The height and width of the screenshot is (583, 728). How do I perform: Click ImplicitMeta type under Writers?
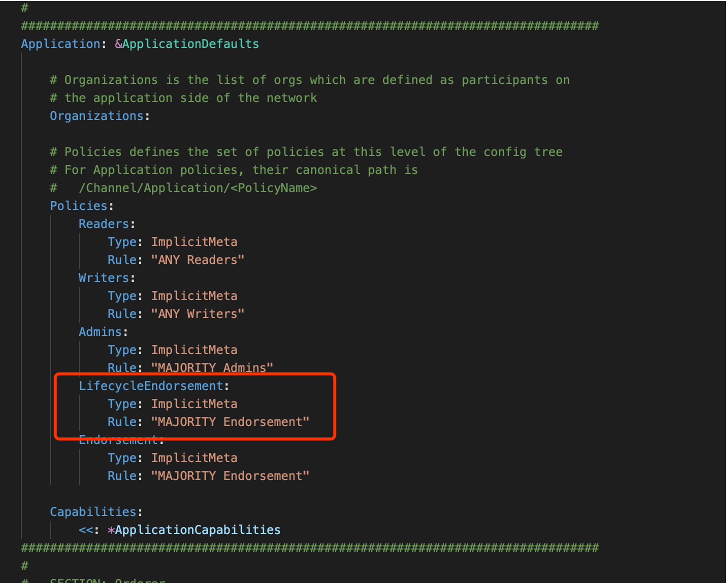pyautogui.click(x=194, y=296)
